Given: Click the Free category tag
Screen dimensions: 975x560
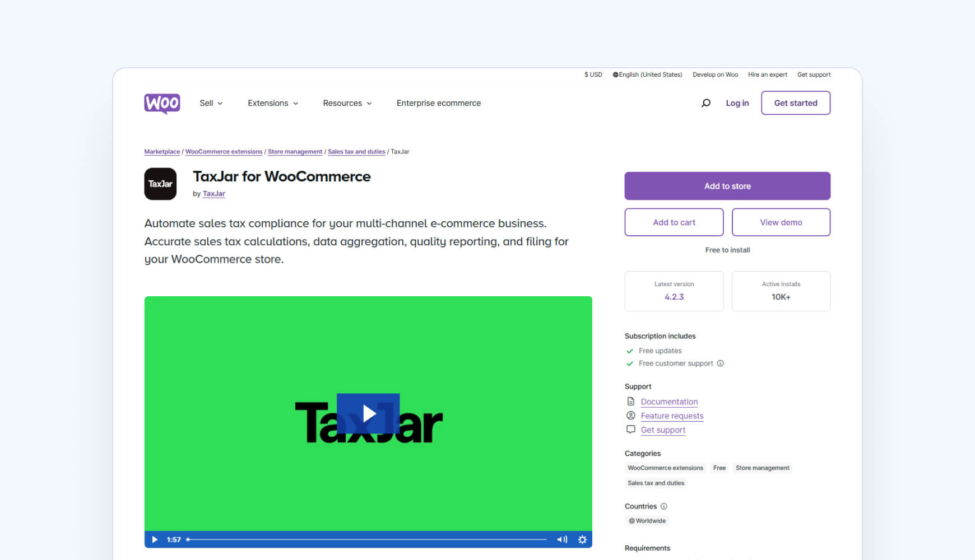Looking at the screenshot, I should tap(719, 468).
